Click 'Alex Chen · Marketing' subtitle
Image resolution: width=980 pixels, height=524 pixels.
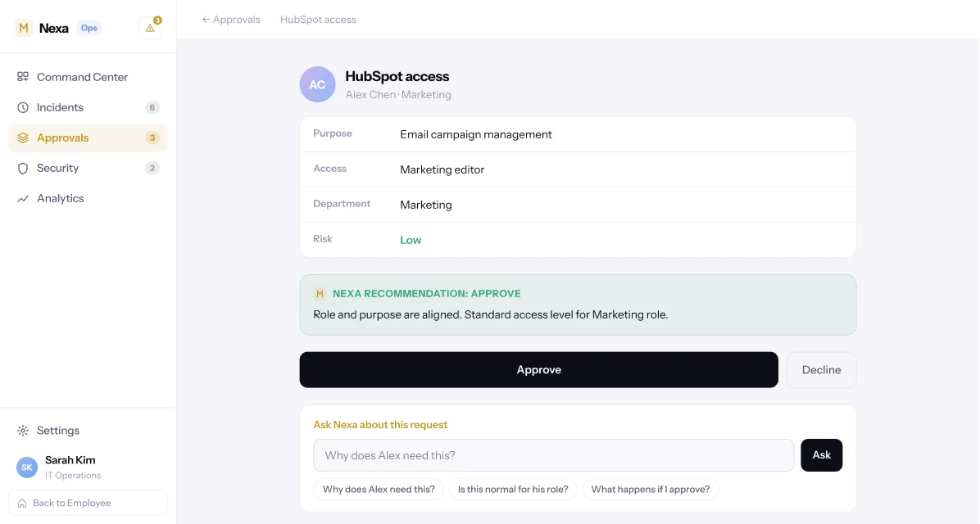[x=398, y=95]
